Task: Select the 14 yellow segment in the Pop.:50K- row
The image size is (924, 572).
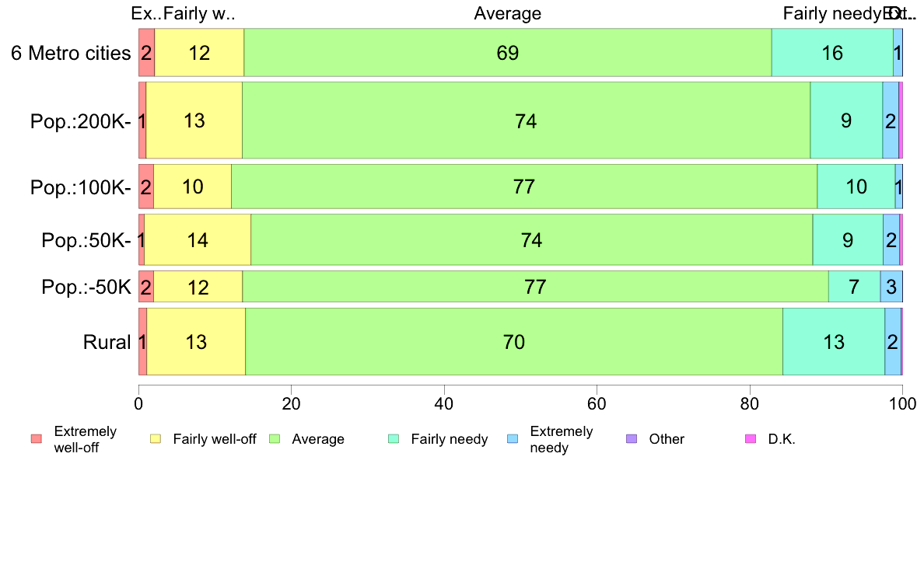Action: pos(198,239)
